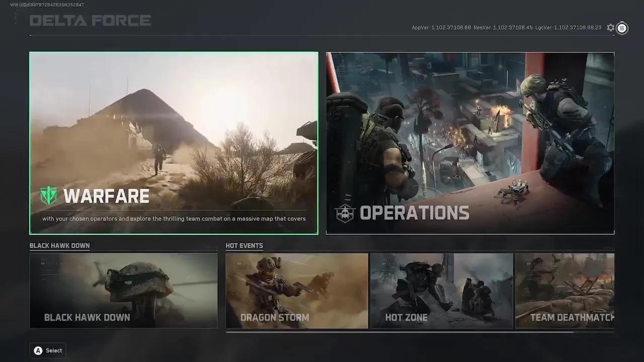This screenshot has height=362, width=644.
Task: Open the round menu icon beside settings
Action: [622, 28]
